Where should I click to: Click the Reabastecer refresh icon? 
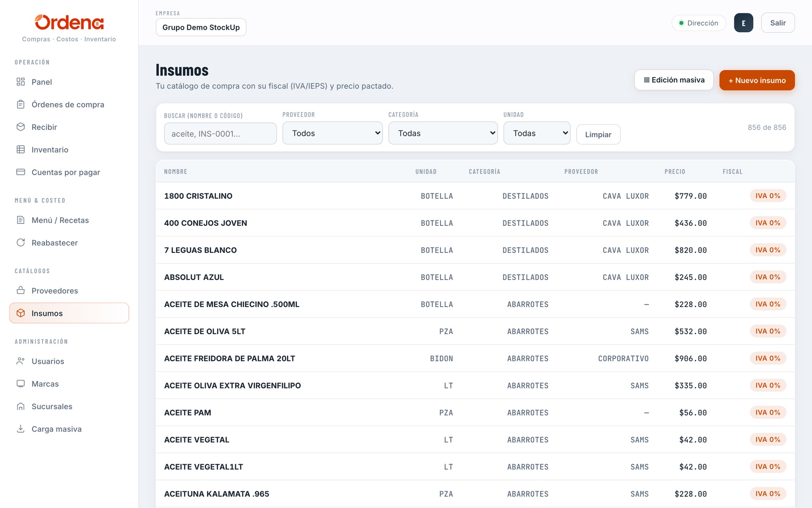point(21,242)
